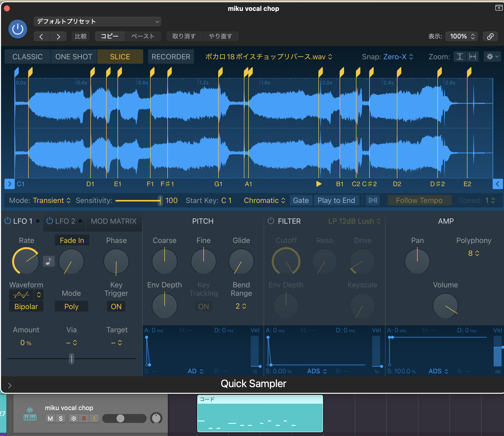Record-enable the miku vocal chop track
504x436 pixels.
pyautogui.click(x=84, y=418)
